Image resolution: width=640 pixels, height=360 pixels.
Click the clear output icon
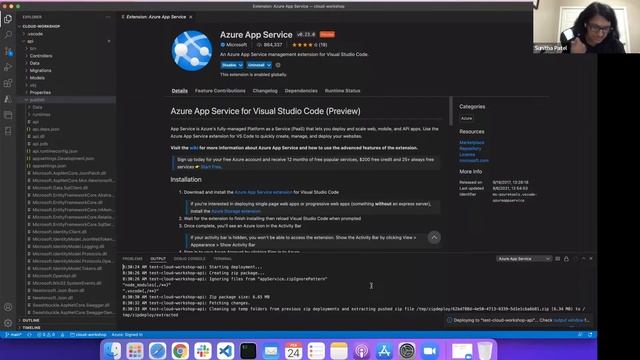click(558, 259)
